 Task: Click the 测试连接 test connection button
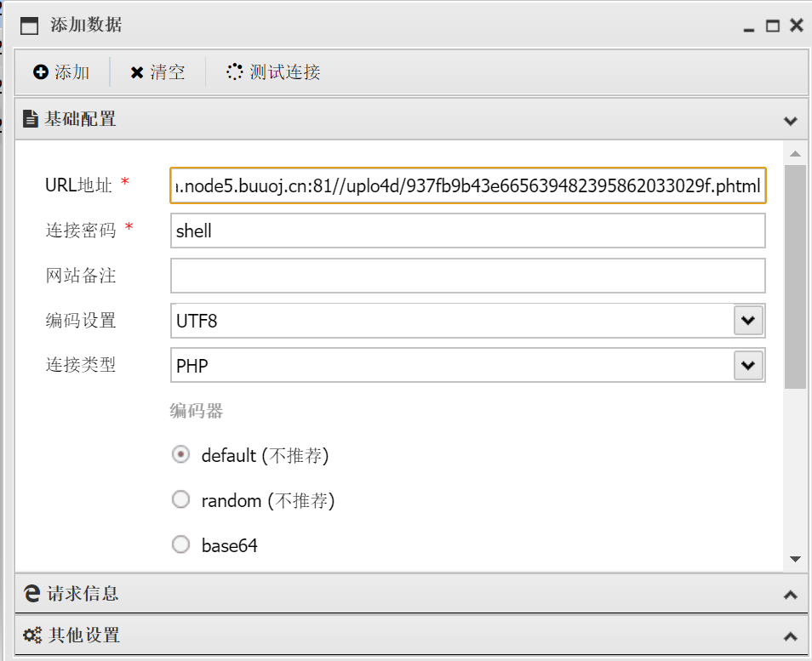coord(273,72)
